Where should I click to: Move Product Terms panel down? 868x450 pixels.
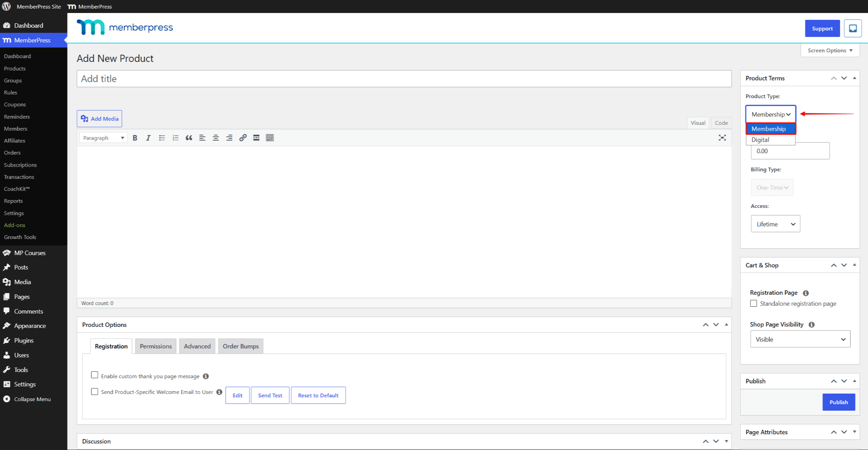coord(844,78)
